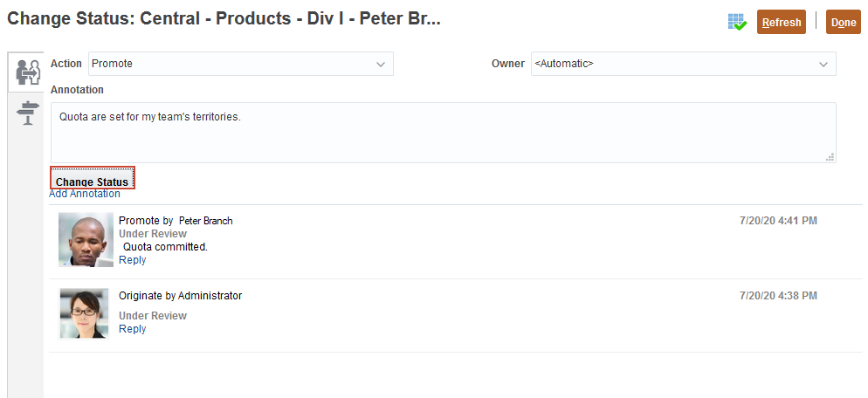Switch to the promotional path signpost tab
Viewport: 868px width, 398px height.
[x=29, y=113]
